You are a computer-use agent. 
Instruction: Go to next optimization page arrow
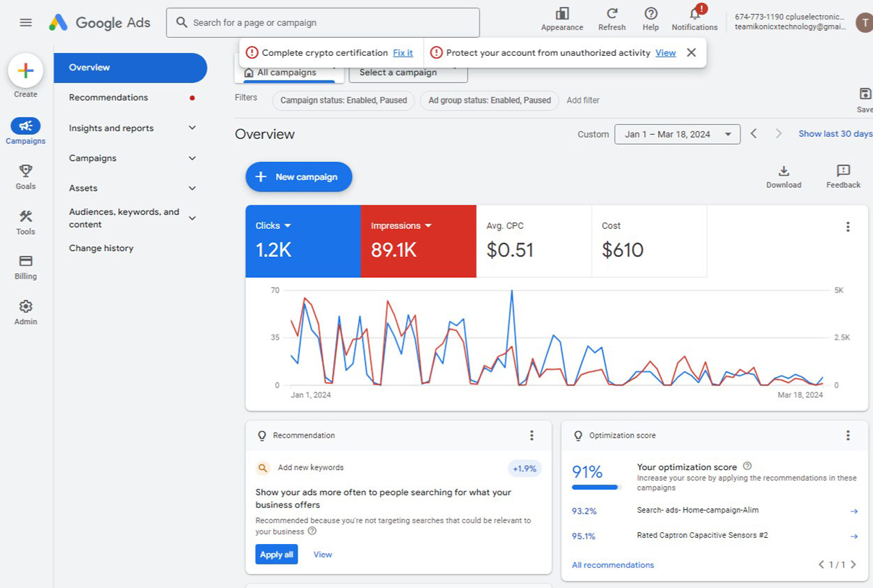[x=853, y=564]
